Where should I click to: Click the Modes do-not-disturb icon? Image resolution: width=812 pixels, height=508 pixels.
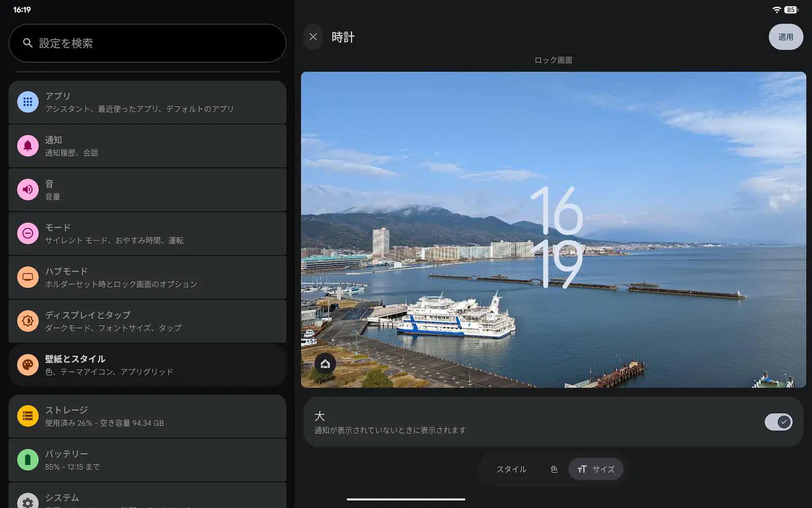click(x=28, y=233)
